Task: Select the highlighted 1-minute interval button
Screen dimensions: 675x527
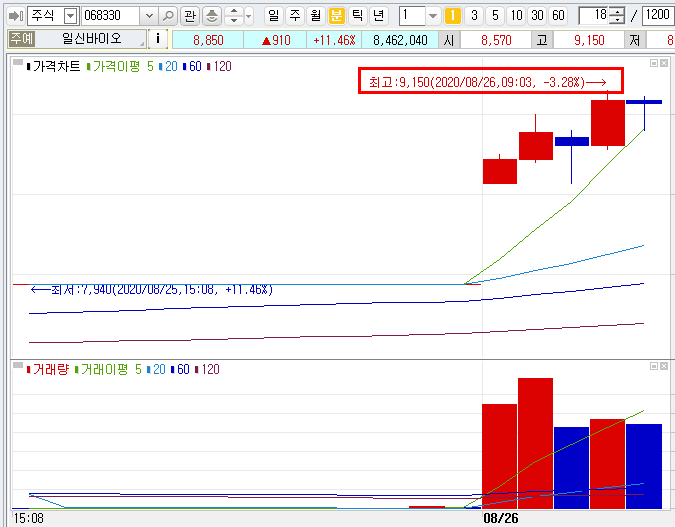Action: 452,16
